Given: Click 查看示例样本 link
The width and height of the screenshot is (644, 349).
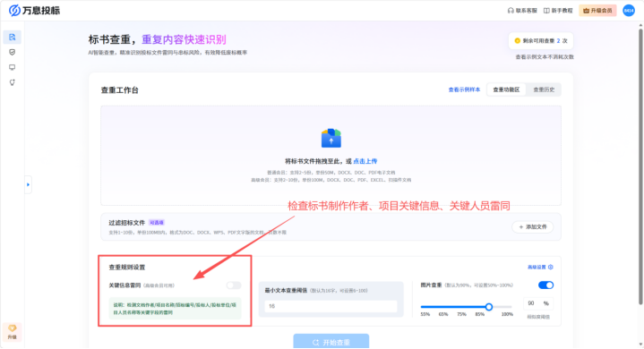Looking at the screenshot, I should (464, 89).
